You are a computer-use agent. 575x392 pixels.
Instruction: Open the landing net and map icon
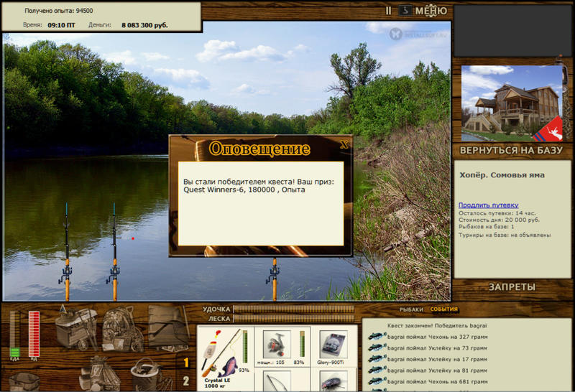pos(169,327)
